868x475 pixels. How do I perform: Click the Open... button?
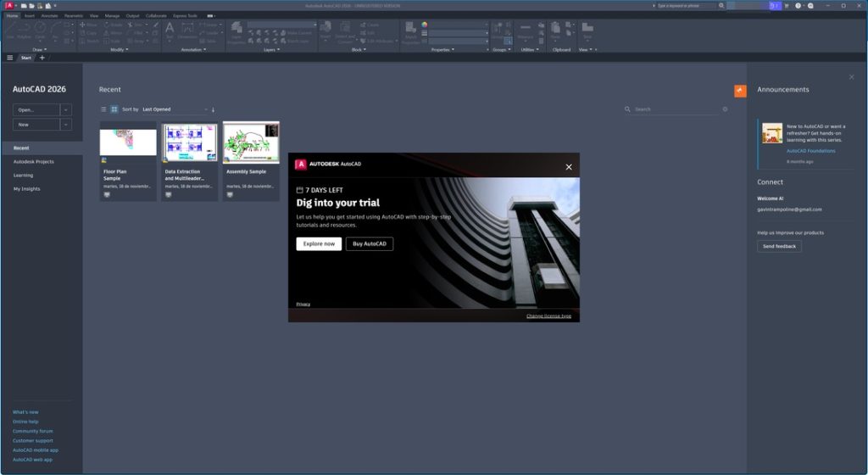coord(36,109)
